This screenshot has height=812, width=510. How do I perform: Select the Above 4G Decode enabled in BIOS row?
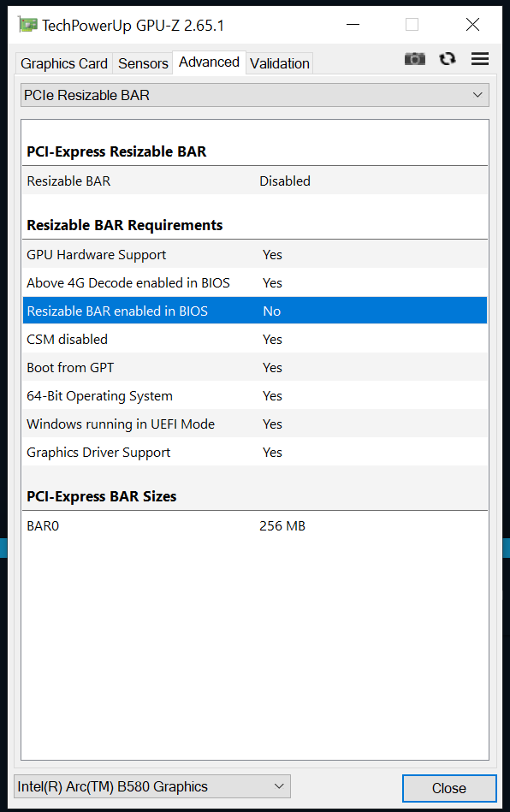(255, 282)
